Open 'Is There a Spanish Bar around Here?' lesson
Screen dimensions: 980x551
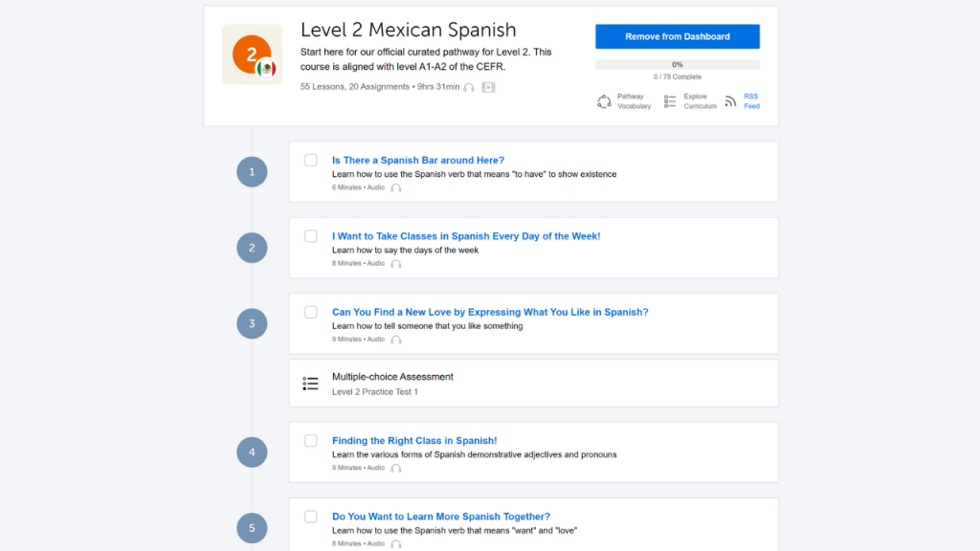(x=418, y=161)
